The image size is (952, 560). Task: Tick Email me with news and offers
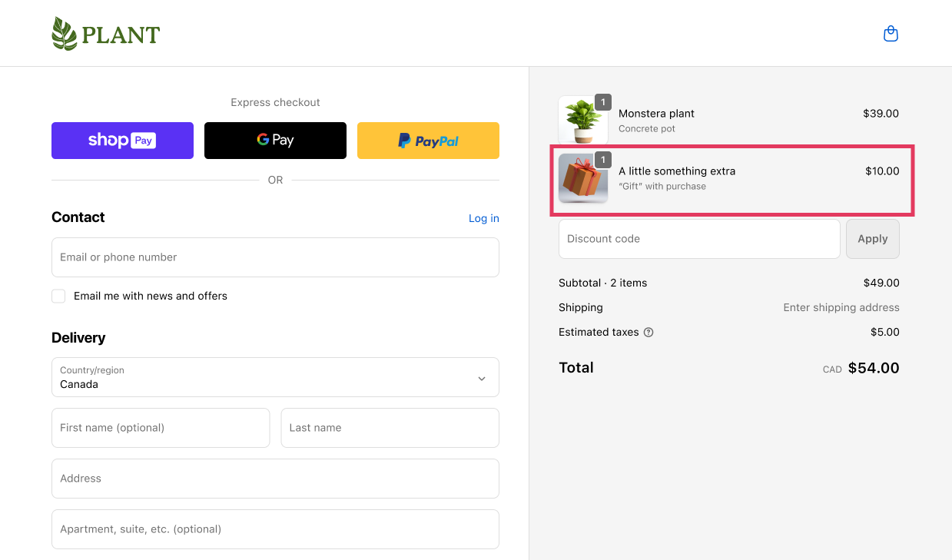(58, 297)
